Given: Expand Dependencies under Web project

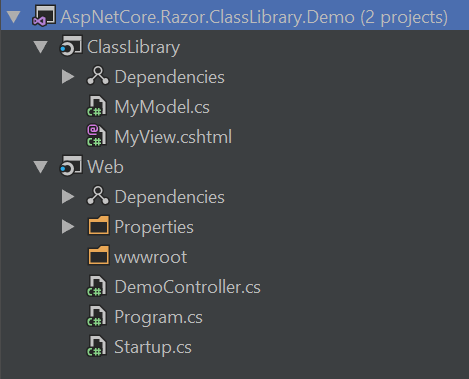Looking at the screenshot, I should coord(68,197).
